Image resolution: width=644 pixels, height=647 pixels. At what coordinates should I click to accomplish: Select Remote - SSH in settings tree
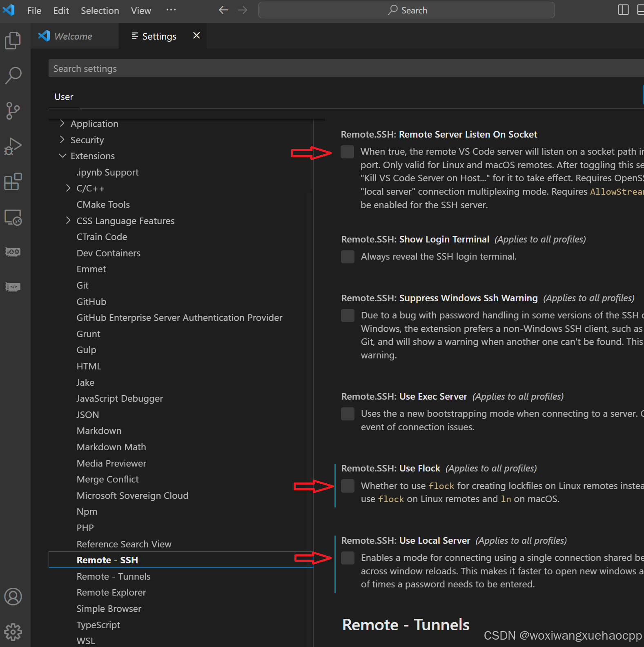(x=181, y=560)
